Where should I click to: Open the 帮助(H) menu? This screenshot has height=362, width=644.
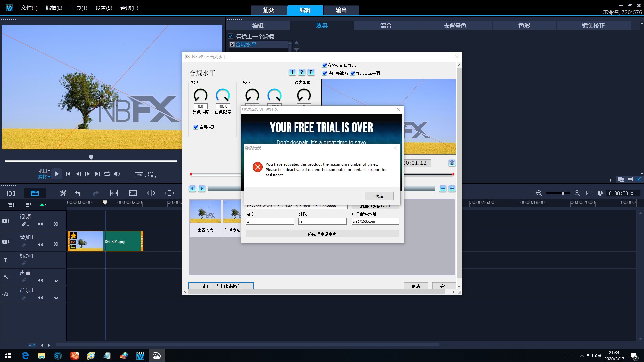[129, 8]
